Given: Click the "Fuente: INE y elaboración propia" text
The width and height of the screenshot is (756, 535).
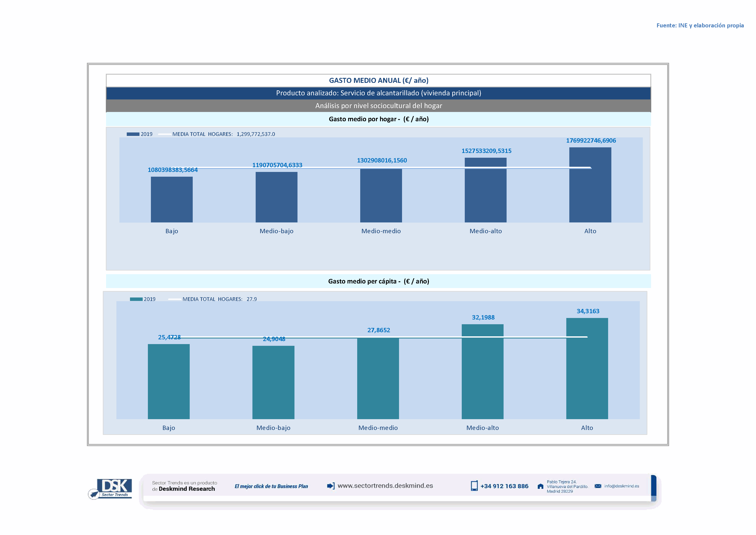Looking at the screenshot, I should click(x=700, y=25).
